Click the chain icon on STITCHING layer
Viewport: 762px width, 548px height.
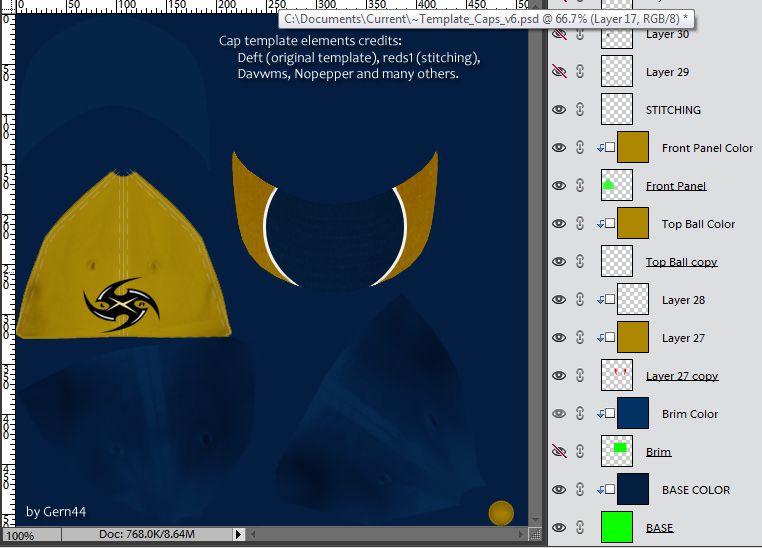tap(580, 110)
